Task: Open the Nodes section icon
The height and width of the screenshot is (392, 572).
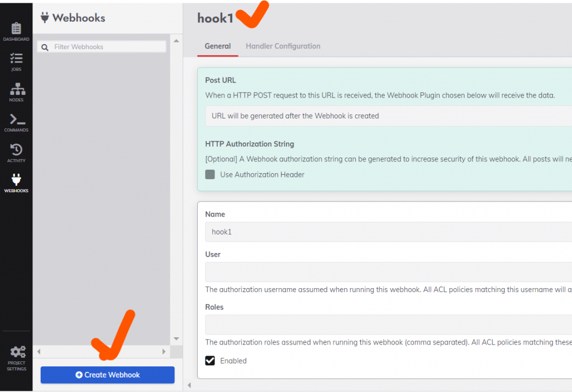Action: point(16,89)
